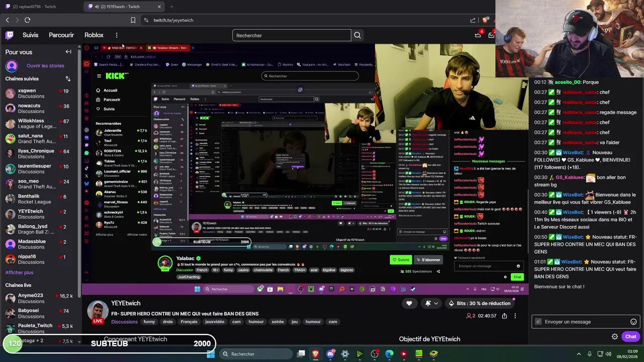Open Discord from the taskbar
This screenshot has width=644, height=362.
click(330, 354)
